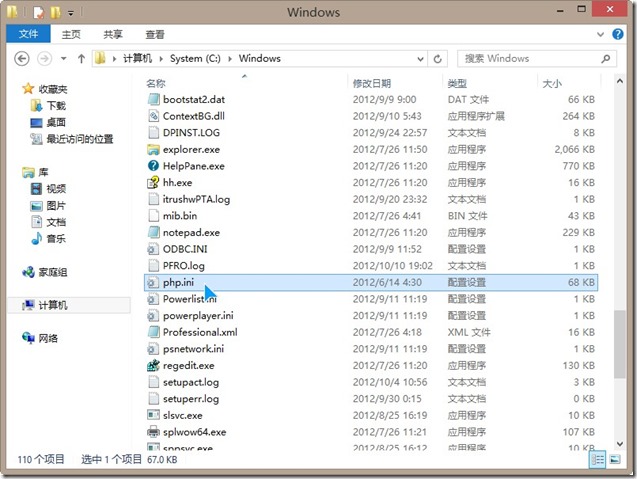Sort files by 修改日期 column header
The width and height of the screenshot is (637, 479).
(372, 83)
